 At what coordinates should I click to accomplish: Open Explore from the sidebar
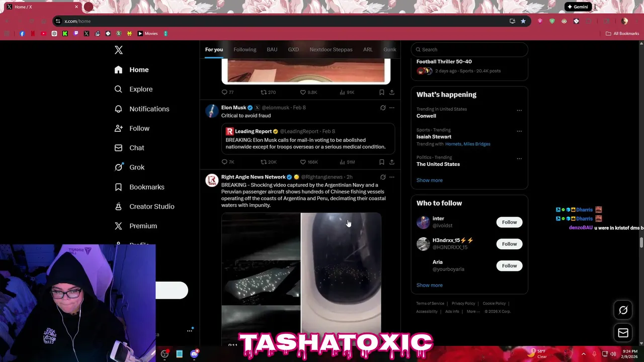point(134,89)
